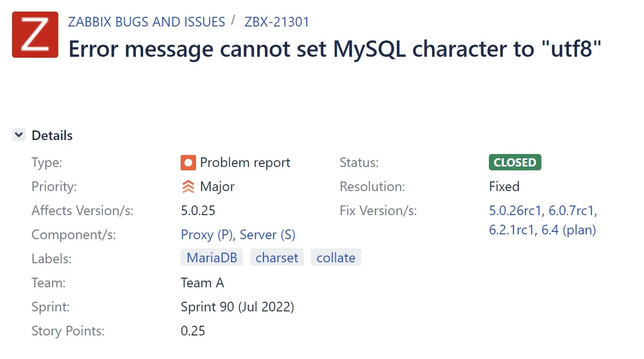
Task: Click the Story Points value 0.25
Action: point(193,331)
